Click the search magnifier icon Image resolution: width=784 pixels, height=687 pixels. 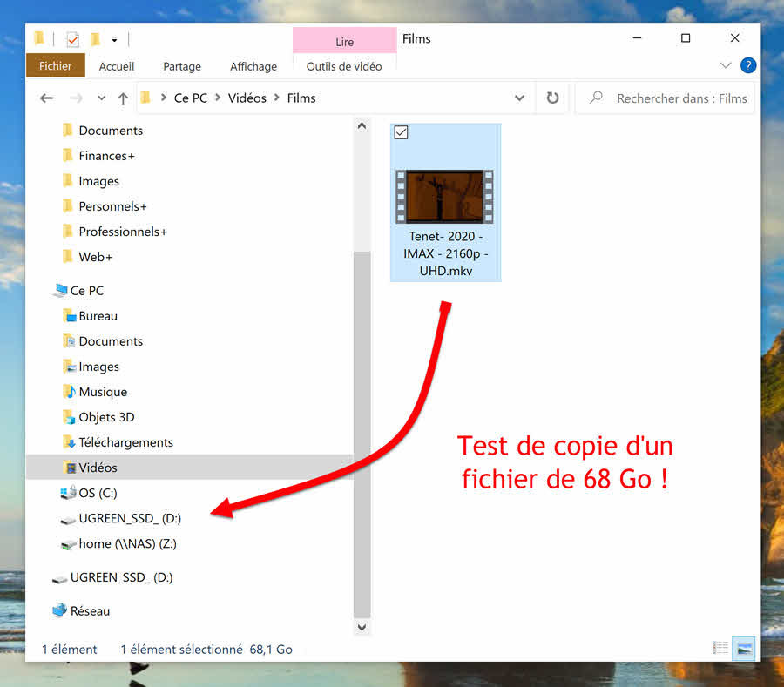596,98
